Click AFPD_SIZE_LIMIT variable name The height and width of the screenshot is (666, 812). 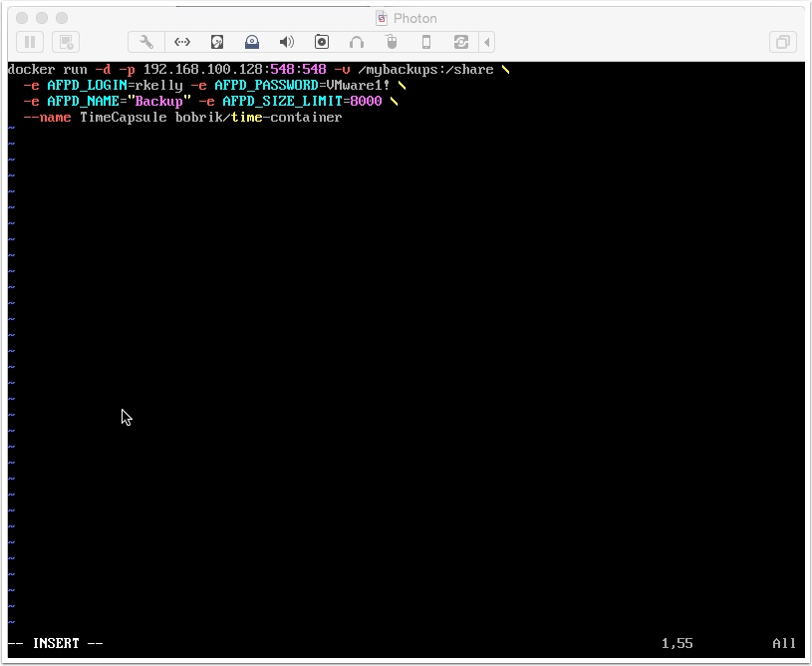click(x=282, y=101)
